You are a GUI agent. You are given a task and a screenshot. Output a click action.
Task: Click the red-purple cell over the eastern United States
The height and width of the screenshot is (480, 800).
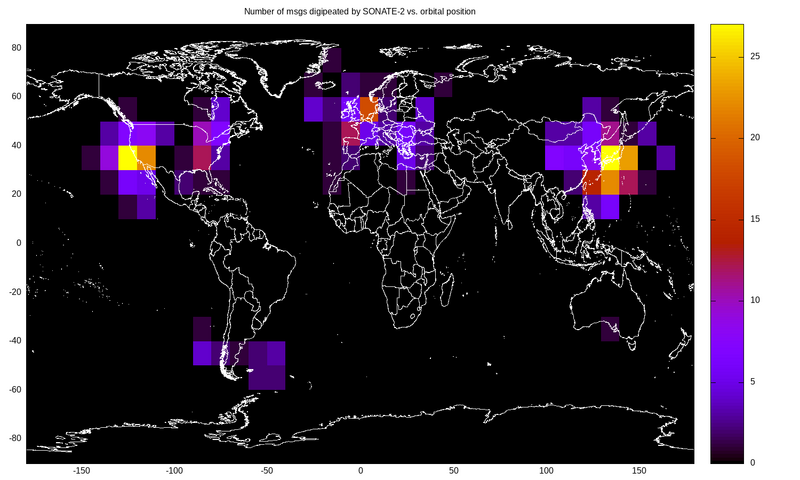click(x=202, y=156)
